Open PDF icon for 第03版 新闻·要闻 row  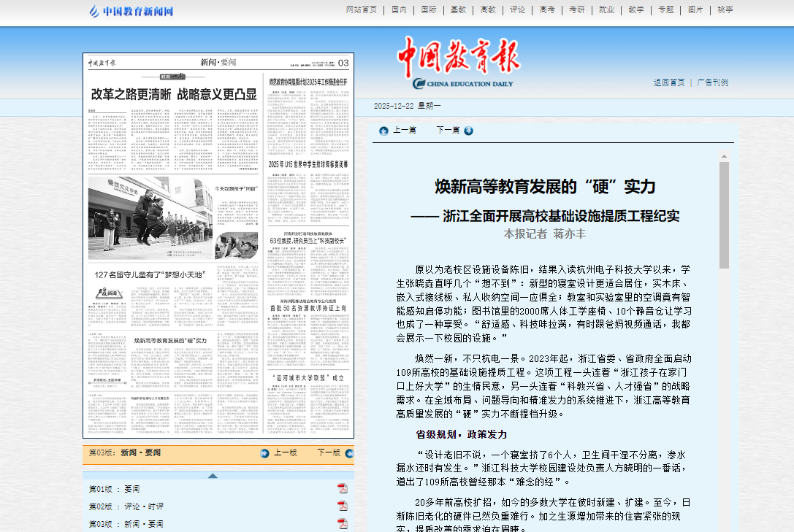pyautogui.click(x=342, y=524)
